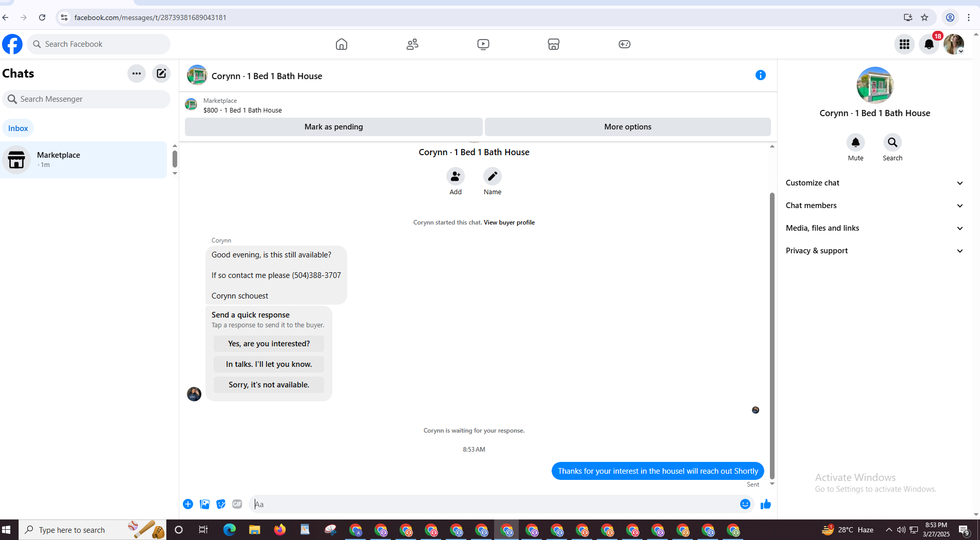Viewport: 980px width, 540px height.
Task: Click conversation information icon
Action: tap(761, 75)
